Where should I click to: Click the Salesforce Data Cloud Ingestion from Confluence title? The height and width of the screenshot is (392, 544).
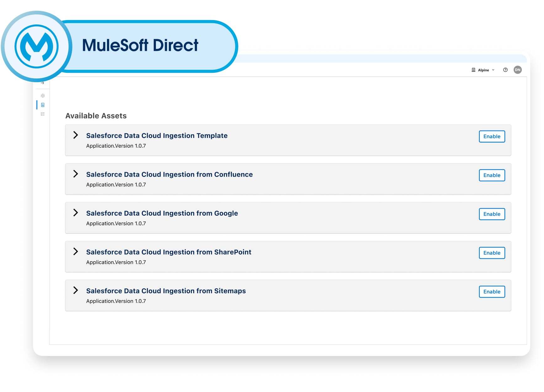coord(169,174)
